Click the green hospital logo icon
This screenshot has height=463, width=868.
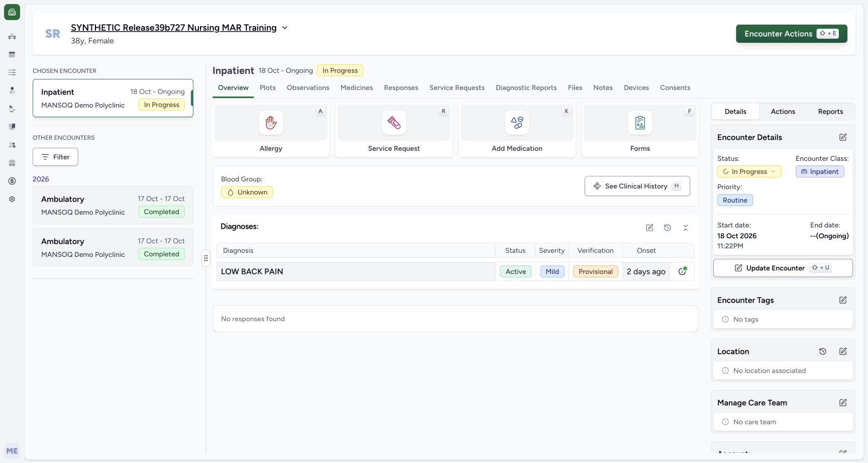click(12, 12)
